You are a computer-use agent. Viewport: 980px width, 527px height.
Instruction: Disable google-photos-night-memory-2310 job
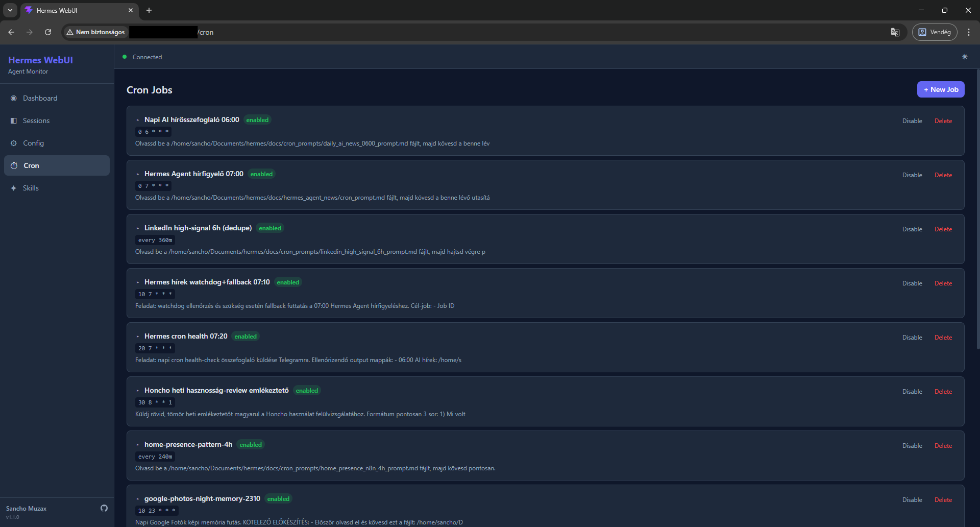(x=912, y=500)
